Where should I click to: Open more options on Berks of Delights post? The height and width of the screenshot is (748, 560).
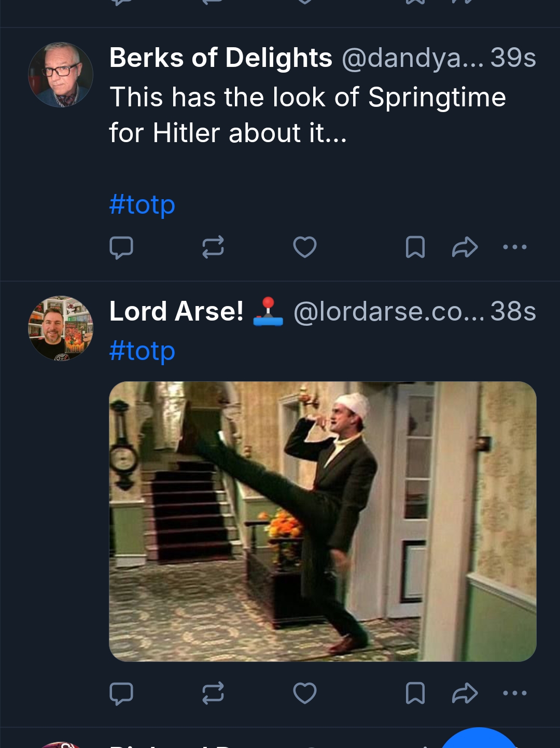coord(514,247)
